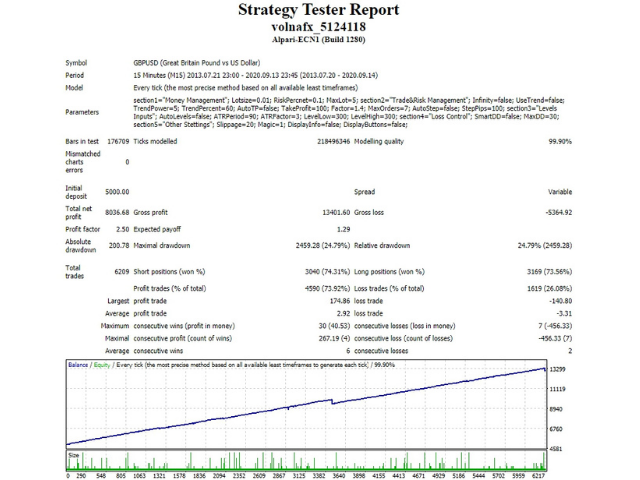Viewport: 640px width, 480px height.
Task: Select Loss trades value 1619 (26.08%)
Action: pyautogui.click(x=549, y=289)
